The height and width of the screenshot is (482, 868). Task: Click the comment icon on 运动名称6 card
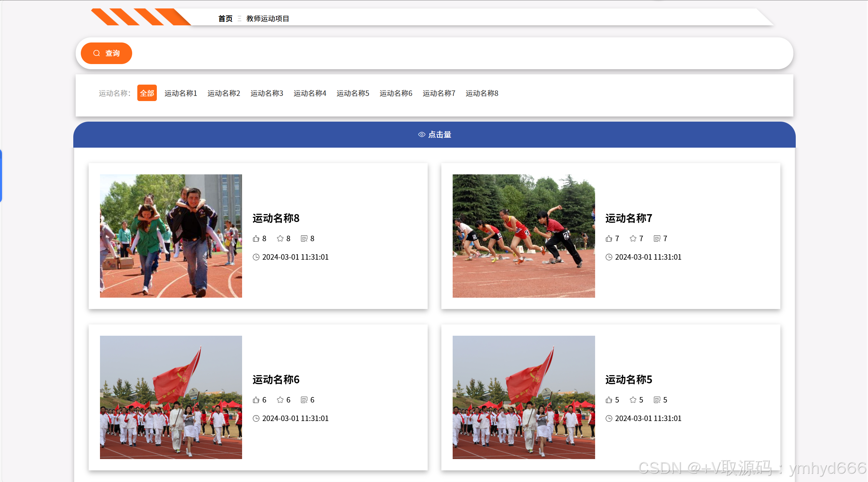tap(304, 400)
